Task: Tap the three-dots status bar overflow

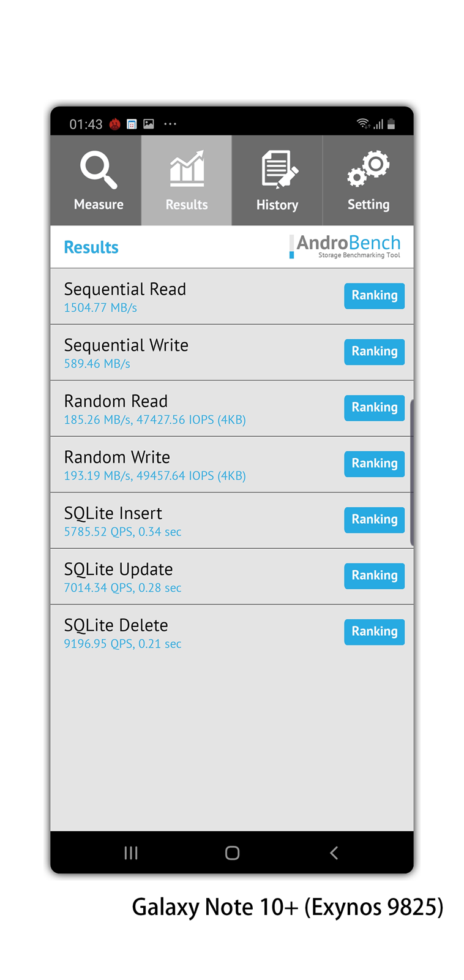Action: click(170, 124)
